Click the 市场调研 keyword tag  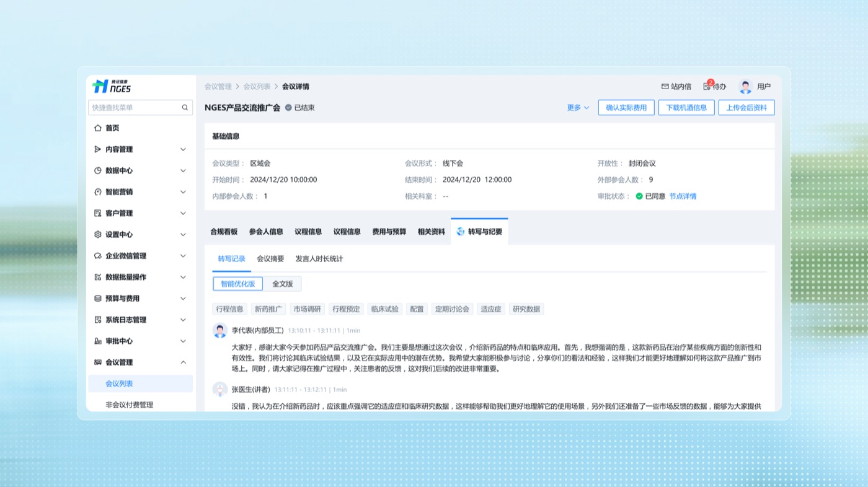pos(307,309)
